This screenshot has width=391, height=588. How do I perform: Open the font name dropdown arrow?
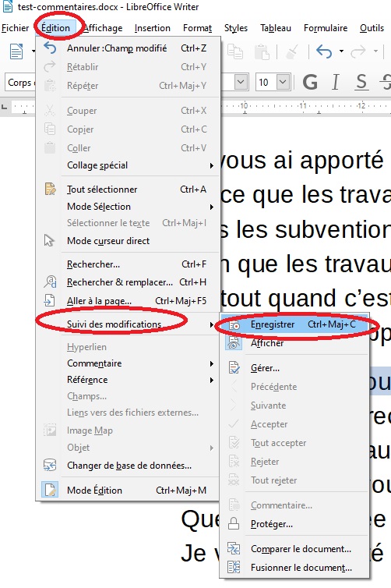pos(241,82)
